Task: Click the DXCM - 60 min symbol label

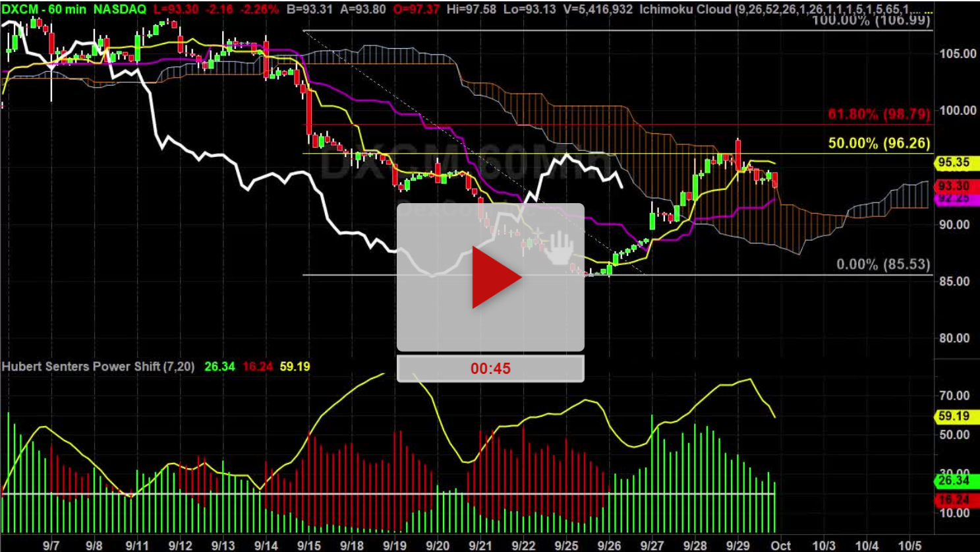Action: (x=44, y=9)
